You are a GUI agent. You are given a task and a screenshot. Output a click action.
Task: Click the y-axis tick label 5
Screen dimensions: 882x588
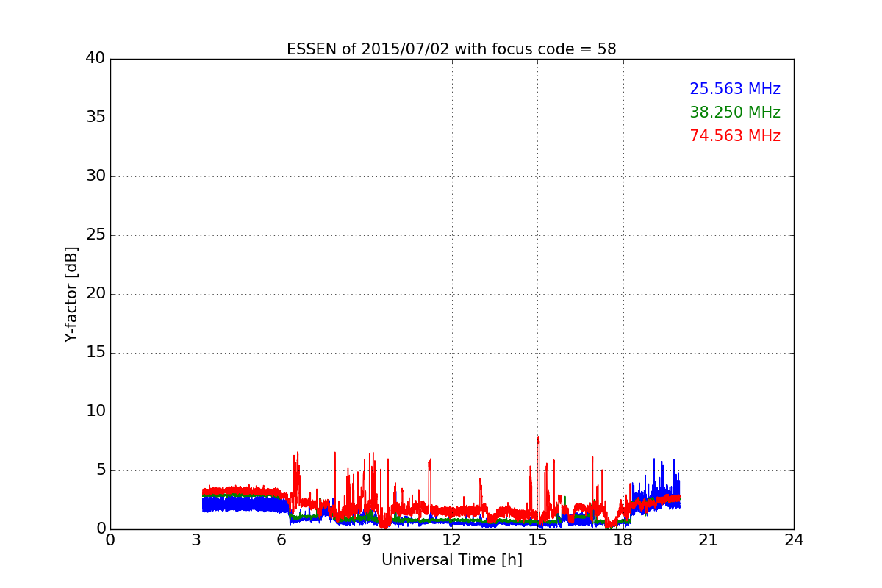point(101,470)
